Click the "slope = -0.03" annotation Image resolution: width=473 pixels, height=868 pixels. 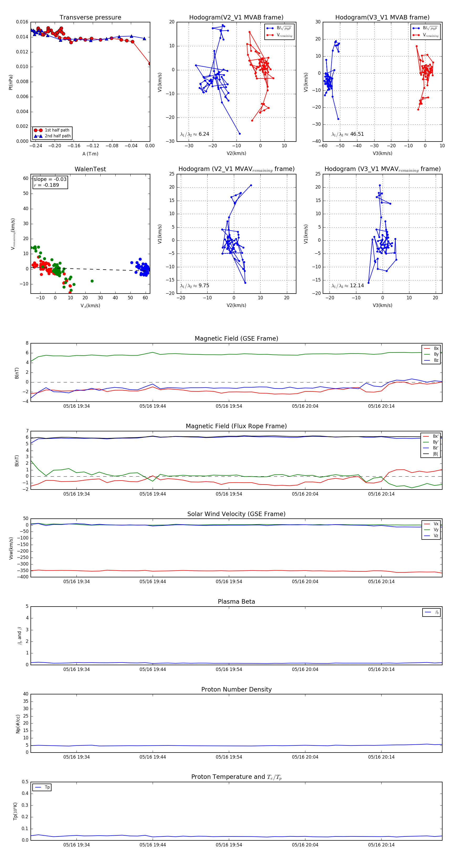point(50,179)
